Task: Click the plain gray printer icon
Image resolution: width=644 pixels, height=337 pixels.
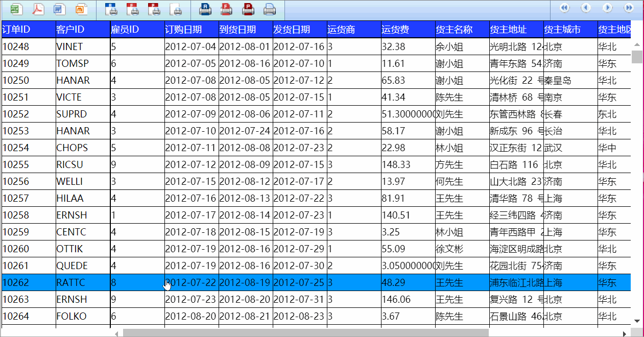Action: (270, 9)
